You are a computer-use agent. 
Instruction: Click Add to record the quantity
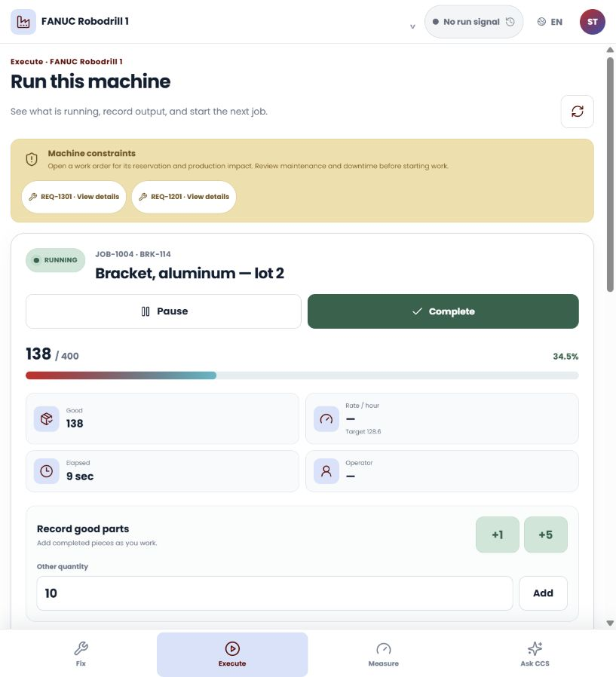pos(543,593)
